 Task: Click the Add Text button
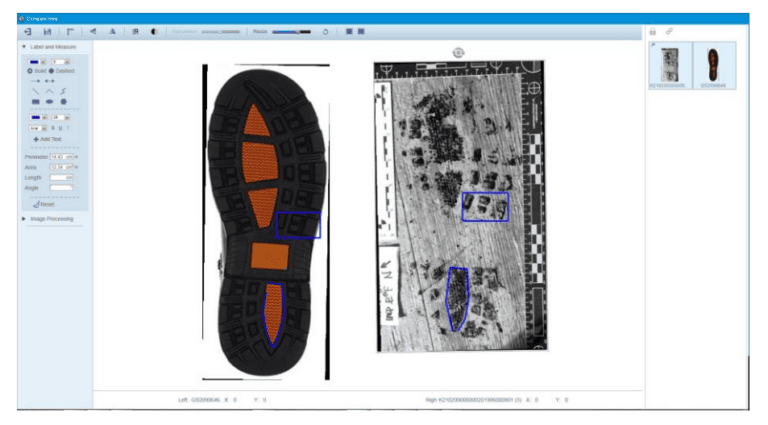point(47,139)
